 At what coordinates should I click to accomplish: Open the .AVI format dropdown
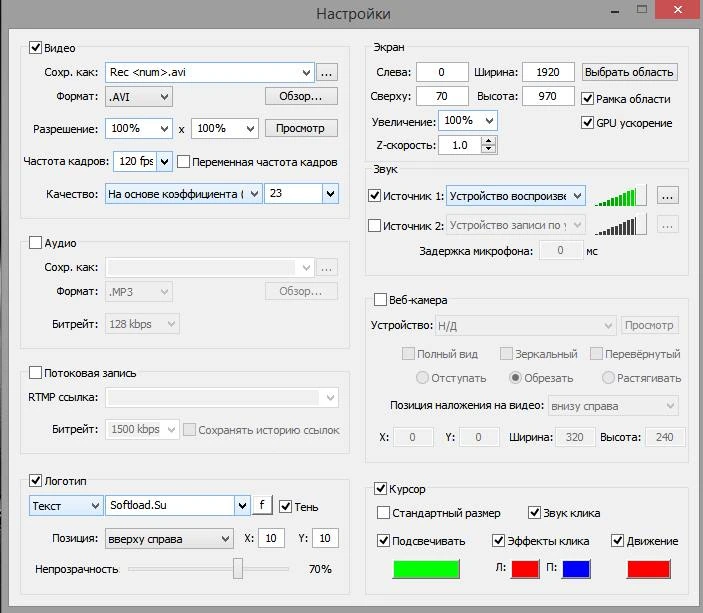[x=139, y=96]
